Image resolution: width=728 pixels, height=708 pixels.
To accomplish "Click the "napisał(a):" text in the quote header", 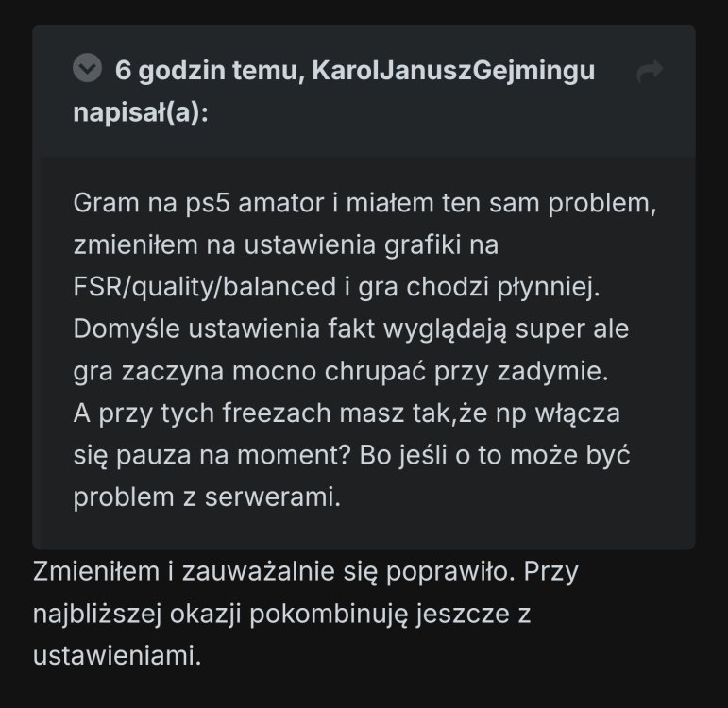I will point(141,113).
